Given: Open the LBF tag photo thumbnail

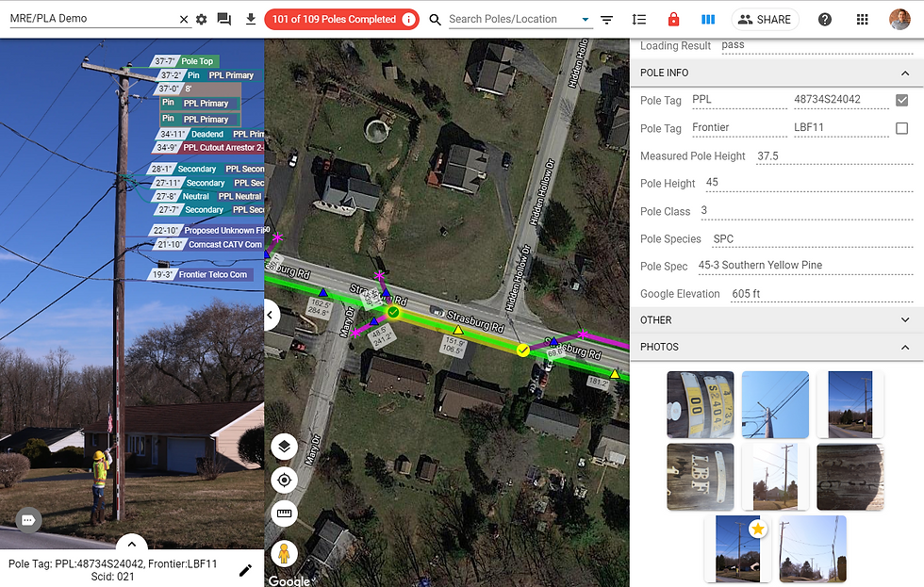Looking at the screenshot, I should (700, 477).
